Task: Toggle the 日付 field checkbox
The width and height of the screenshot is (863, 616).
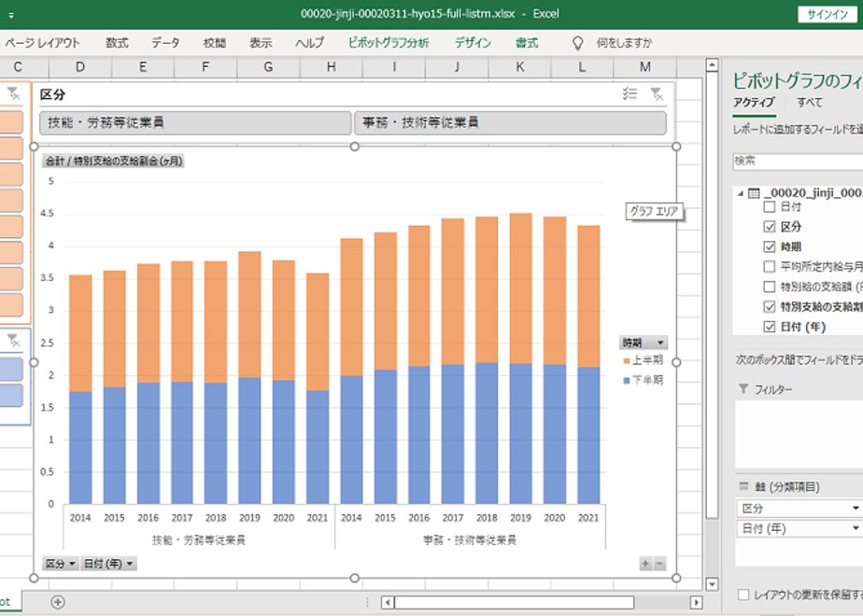Action: pos(770,207)
